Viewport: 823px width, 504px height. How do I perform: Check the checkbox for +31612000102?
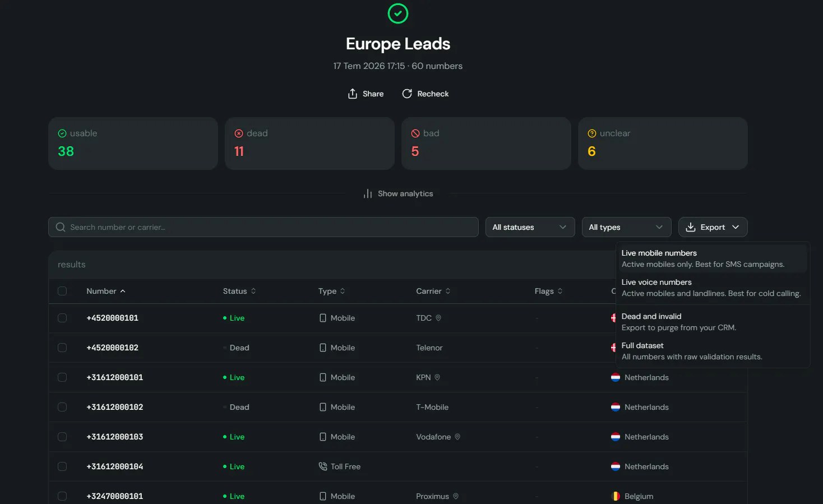tap(62, 407)
